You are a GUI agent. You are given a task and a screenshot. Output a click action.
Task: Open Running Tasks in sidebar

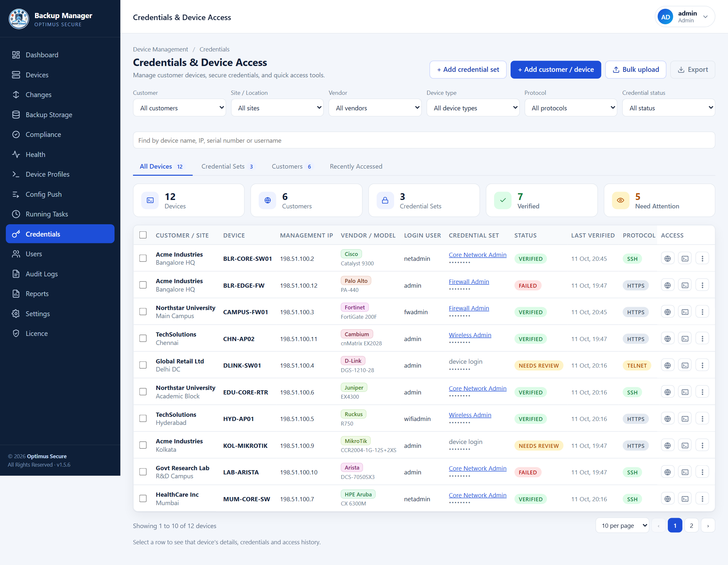tap(60, 214)
